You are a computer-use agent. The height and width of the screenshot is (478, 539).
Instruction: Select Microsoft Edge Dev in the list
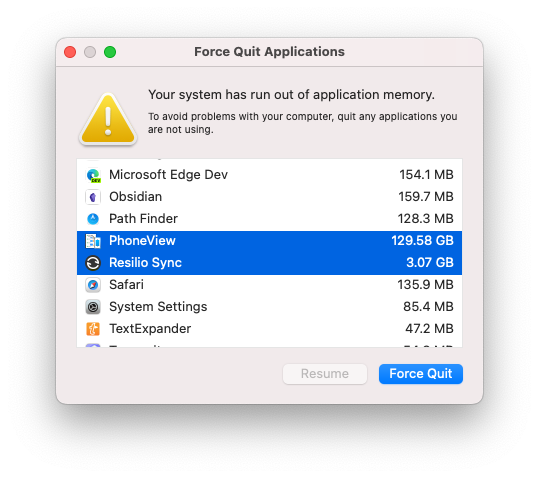click(x=270, y=175)
